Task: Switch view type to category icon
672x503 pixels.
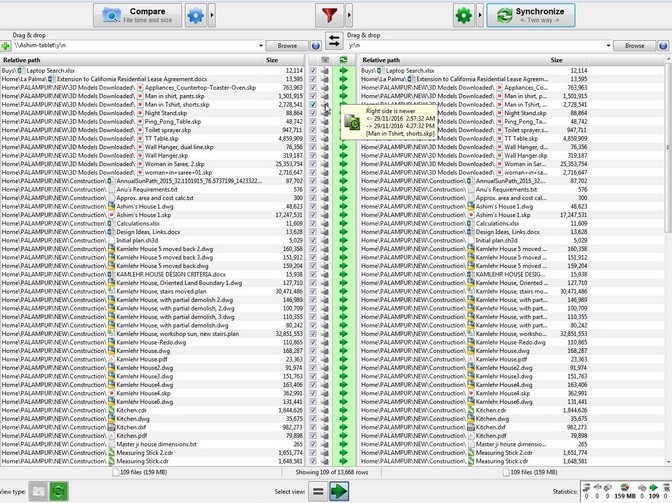Action: point(39,491)
